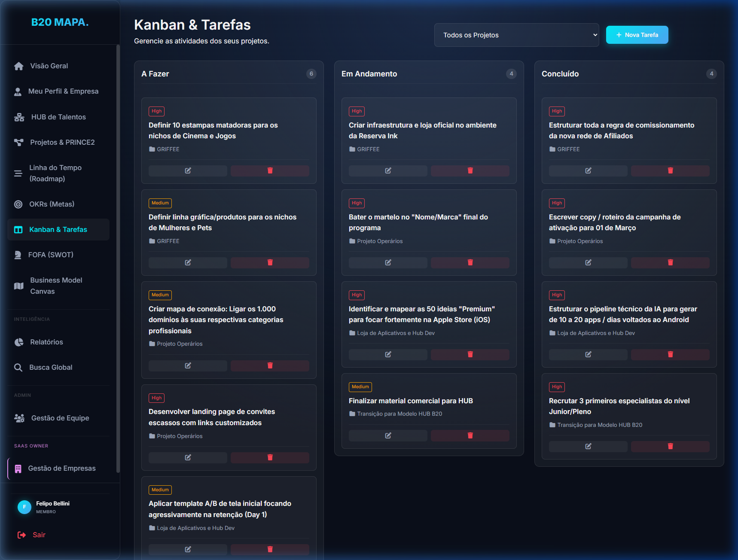Delete 'Recrutar 3 primeiros especialistas' task
Viewport: 738px width, 560px height.
pyautogui.click(x=670, y=446)
